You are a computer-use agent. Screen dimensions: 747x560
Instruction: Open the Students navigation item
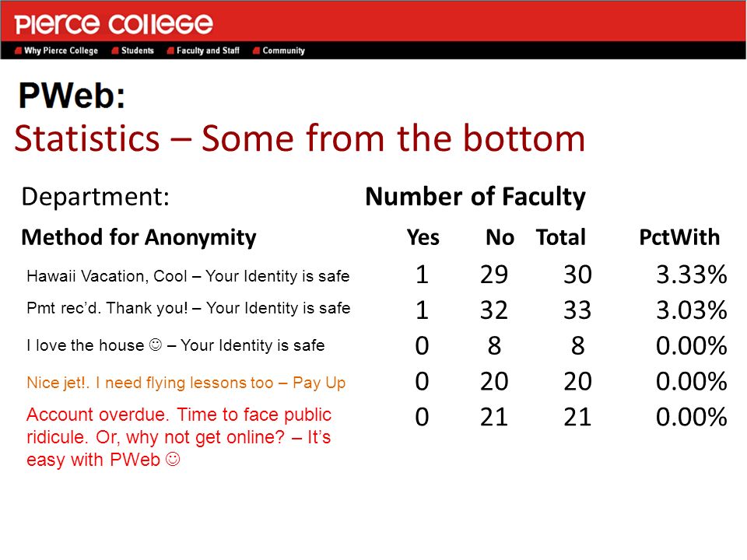[x=137, y=51]
